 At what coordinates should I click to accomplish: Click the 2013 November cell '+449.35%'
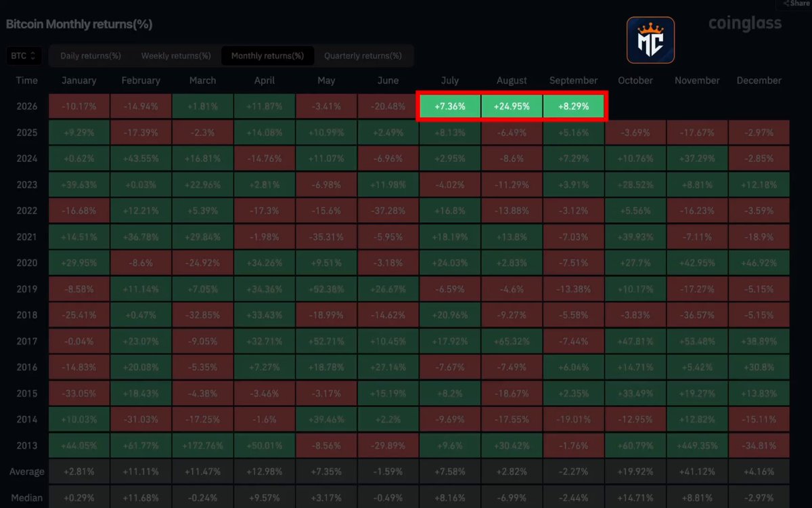(x=698, y=446)
